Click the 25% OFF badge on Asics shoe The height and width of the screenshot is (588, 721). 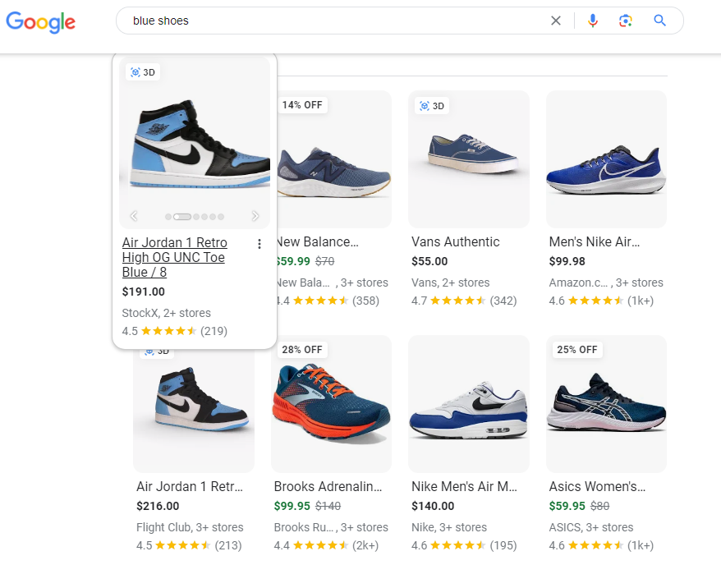click(576, 350)
